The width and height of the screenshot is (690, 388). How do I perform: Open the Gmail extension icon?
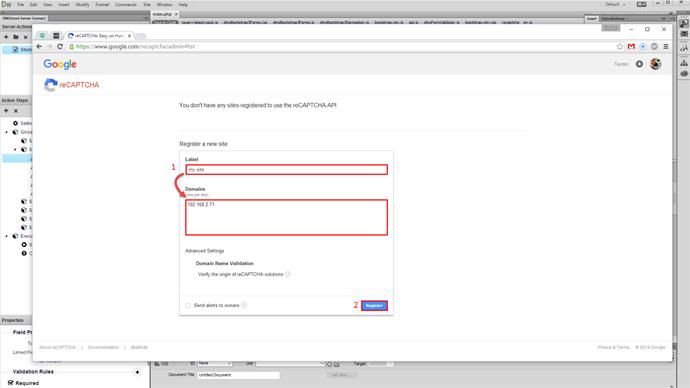(x=631, y=46)
